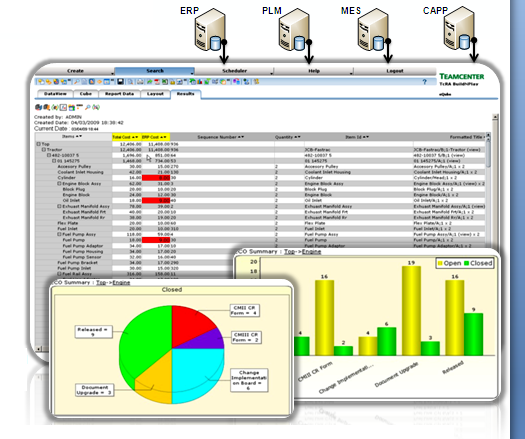
Task: Click the Open legend yellow swatch
Action: coord(440,264)
